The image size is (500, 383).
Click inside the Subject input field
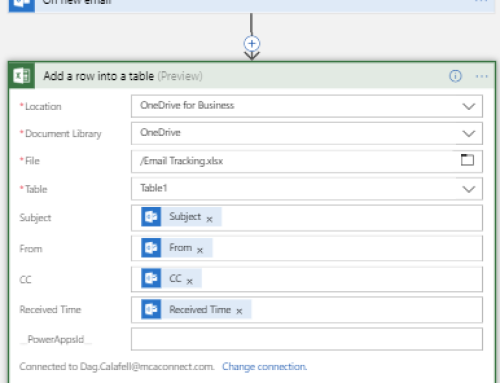click(307, 218)
